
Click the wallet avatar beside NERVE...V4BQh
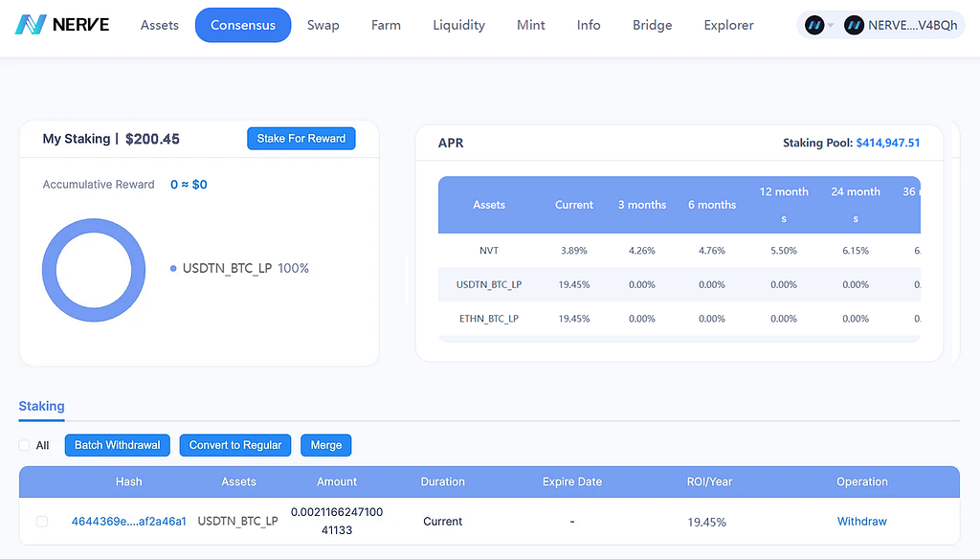point(854,25)
